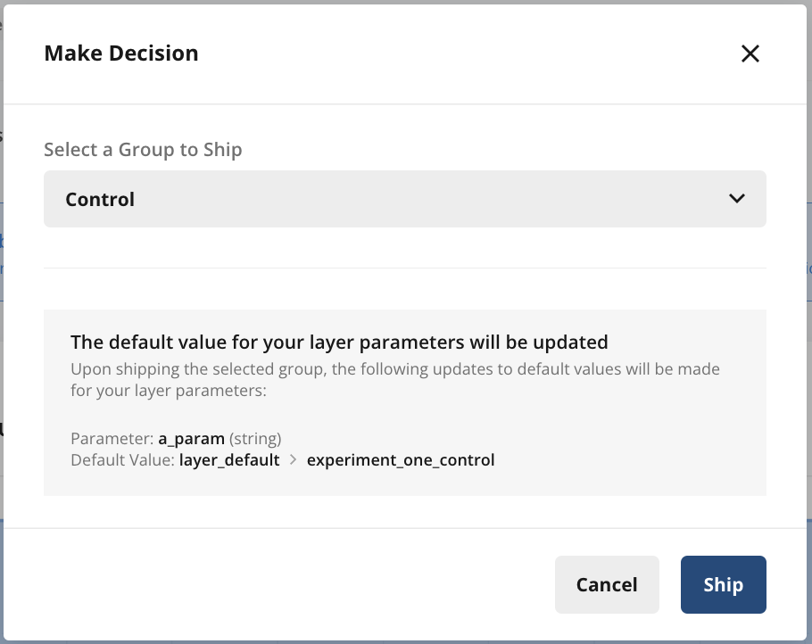This screenshot has width=812, height=644.
Task: Click the gray parameter update info panel
Action: coord(404,401)
